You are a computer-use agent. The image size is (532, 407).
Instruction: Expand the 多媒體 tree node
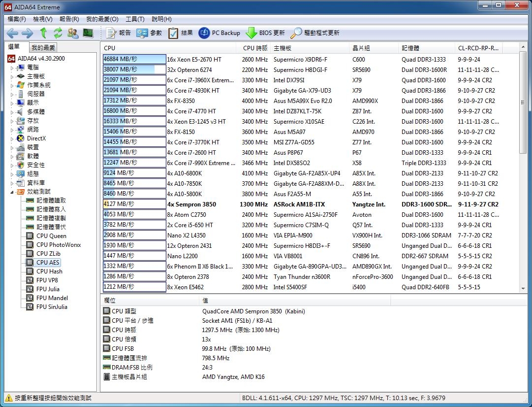point(12,112)
